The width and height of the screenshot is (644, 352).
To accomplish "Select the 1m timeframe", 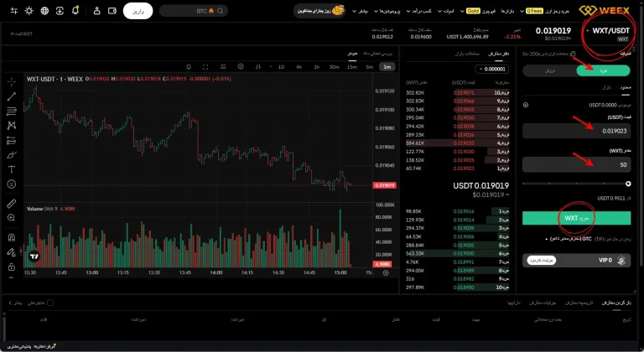I will click(x=387, y=66).
